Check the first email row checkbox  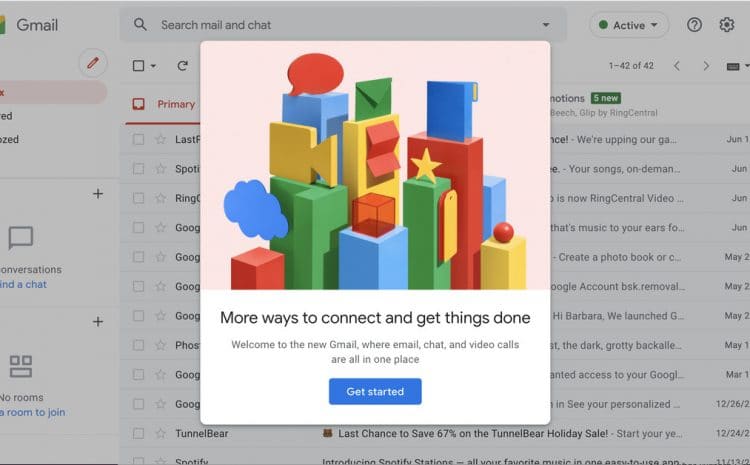click(138, 139)
